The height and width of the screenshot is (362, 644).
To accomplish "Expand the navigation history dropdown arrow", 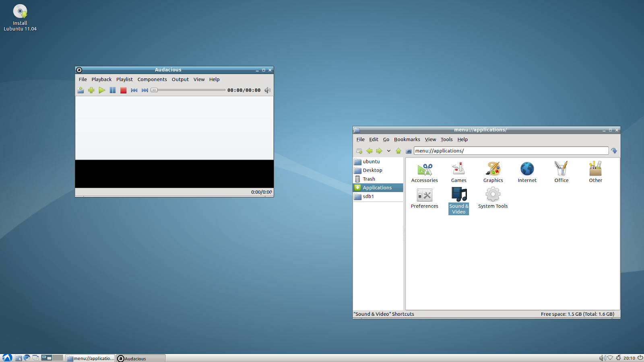I will (389, 151).
